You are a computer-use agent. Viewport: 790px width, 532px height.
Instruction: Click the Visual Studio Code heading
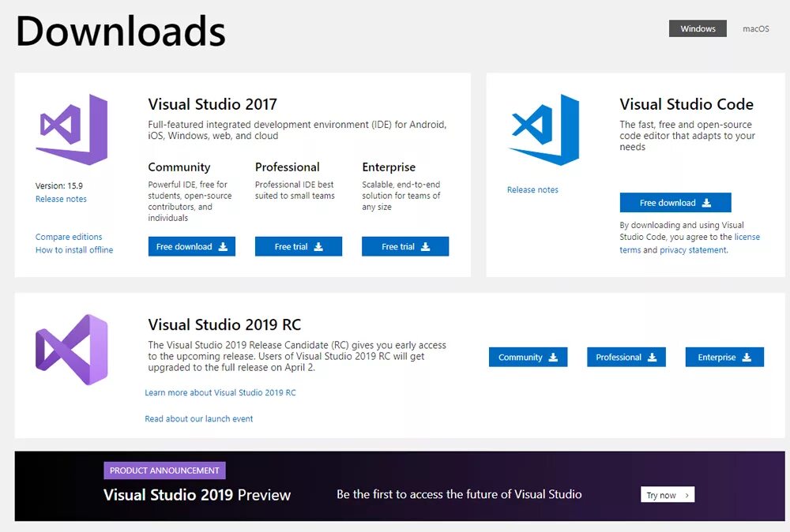pyautogui.click(x=687, y=104)
